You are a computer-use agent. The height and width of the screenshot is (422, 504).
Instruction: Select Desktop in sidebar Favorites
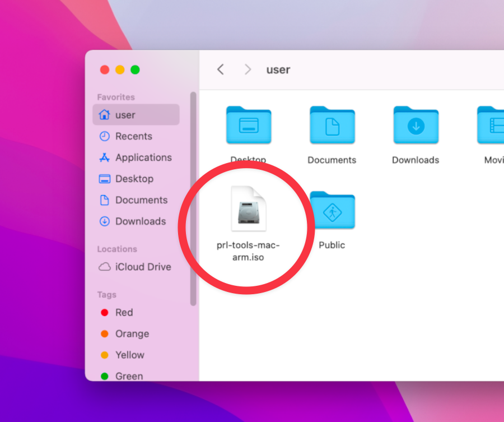point(134,179)
